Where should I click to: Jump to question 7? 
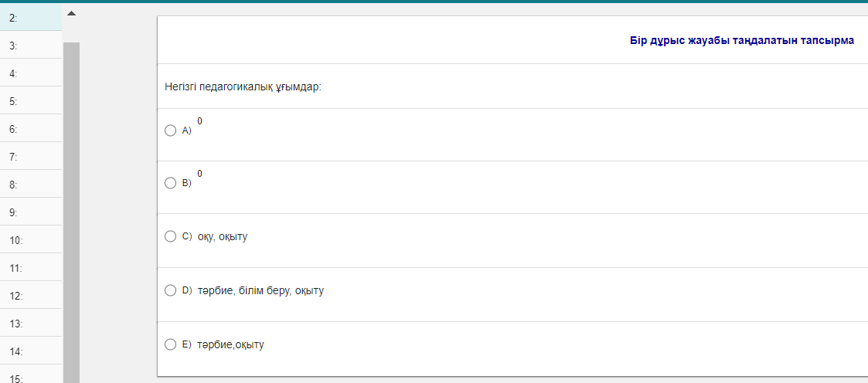[31, 157]
